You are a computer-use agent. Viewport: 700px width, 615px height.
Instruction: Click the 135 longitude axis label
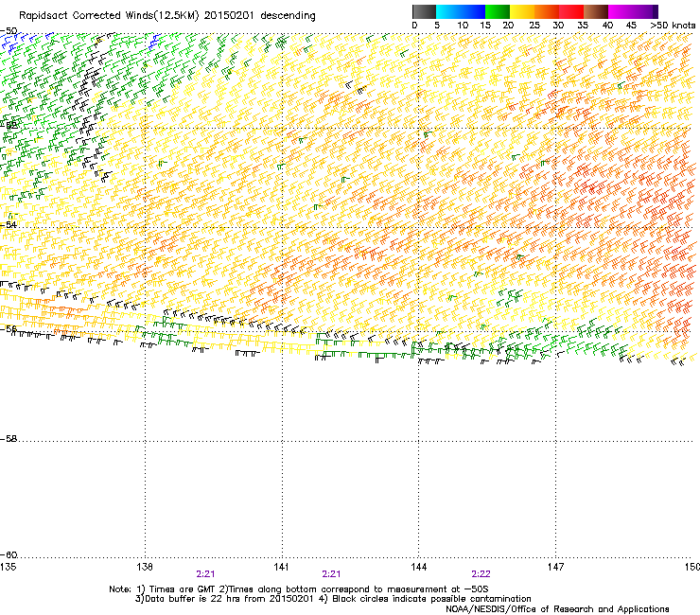pos(8,567)
